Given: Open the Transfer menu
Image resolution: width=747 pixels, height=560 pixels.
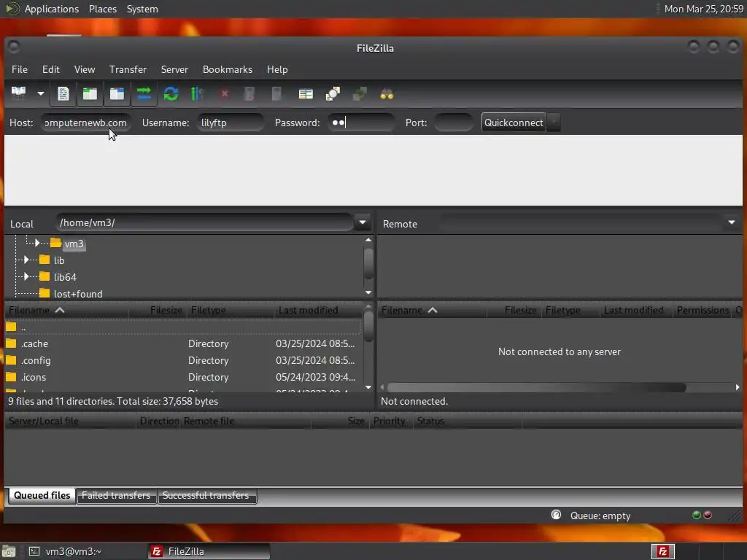Looking at the screenshot, I should 128,69.
